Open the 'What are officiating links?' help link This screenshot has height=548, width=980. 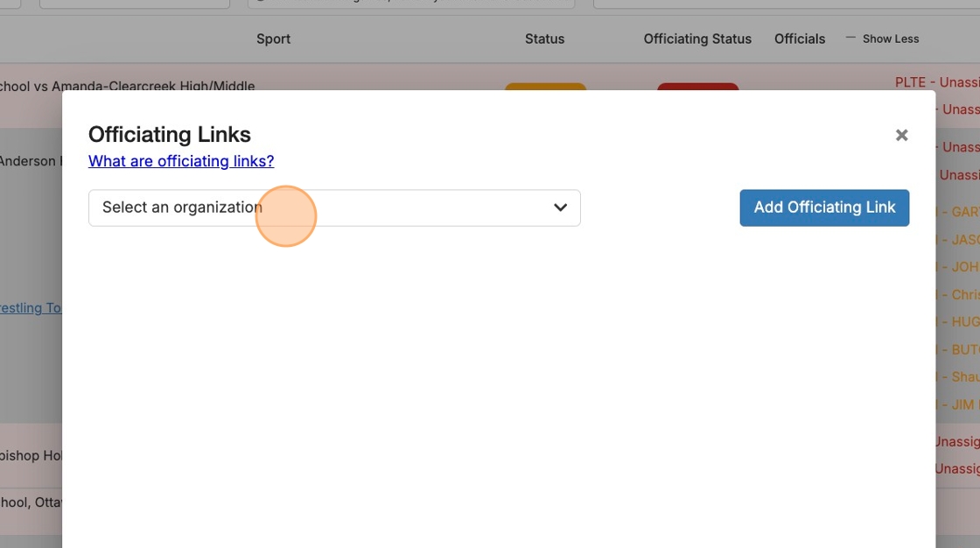click(x=181, y=161)
